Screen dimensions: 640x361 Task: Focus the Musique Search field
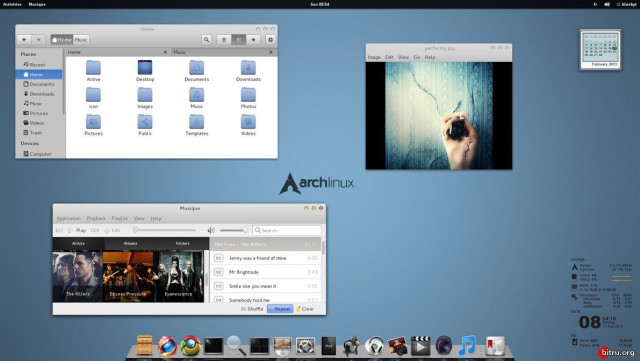click(287, 230)
